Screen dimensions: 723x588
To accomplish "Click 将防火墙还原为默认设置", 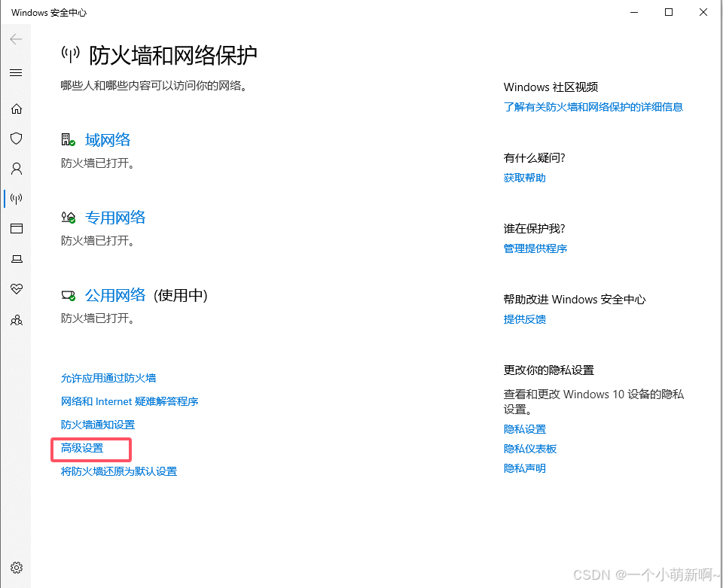I will (119, 471).
